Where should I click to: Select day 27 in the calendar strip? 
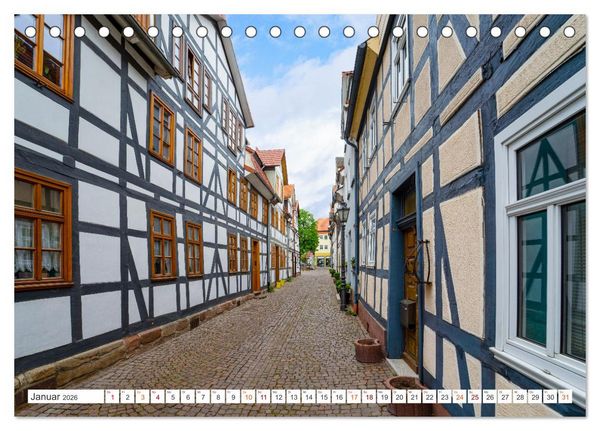pyautogui.click(x=505, y=397)
